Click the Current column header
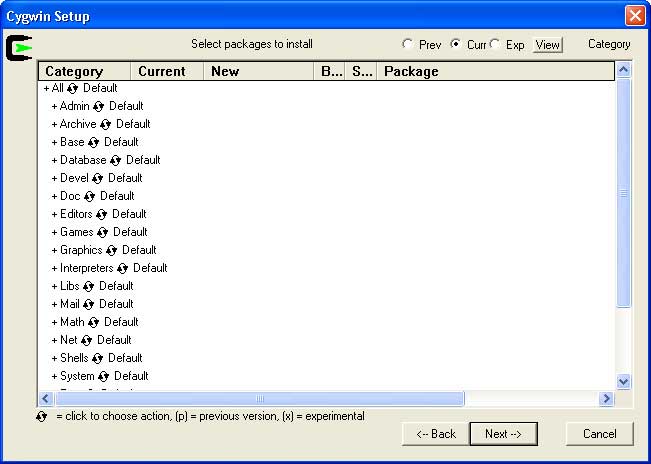This screenshot has width=651, height=464. tap(167, 71)
